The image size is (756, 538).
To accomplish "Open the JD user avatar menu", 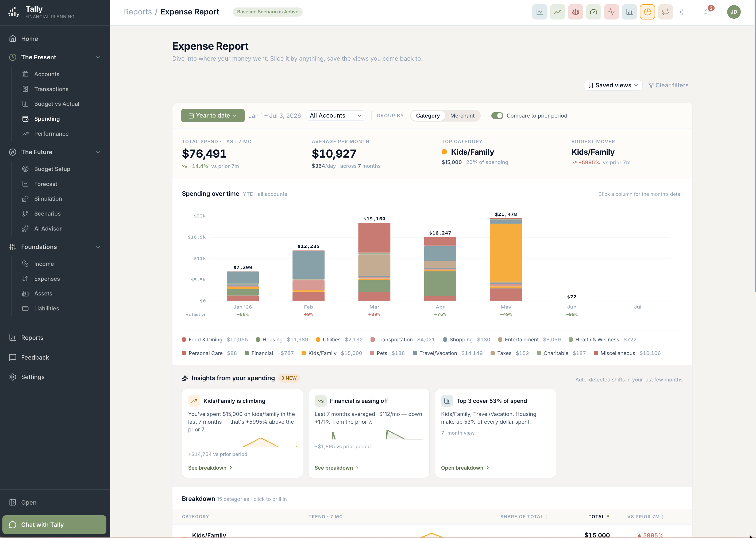I will click(734, 12).
